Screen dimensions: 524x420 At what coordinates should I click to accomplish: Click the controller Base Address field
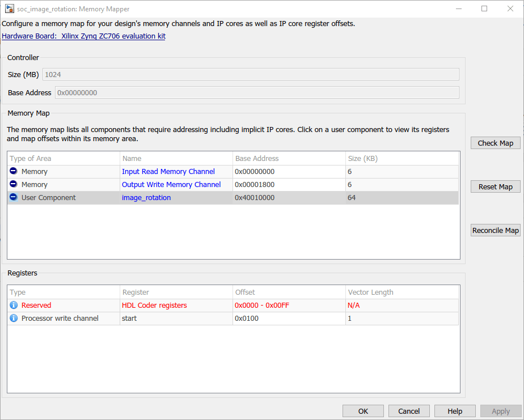256,92
